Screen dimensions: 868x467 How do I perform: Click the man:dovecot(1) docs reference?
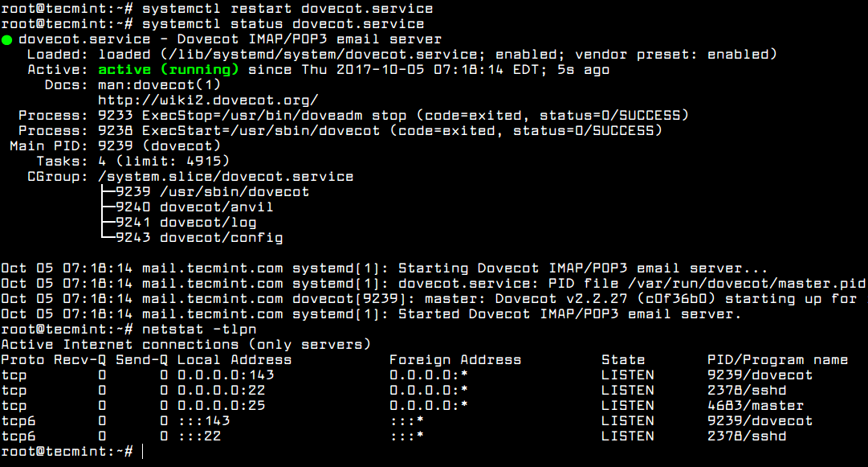pyautogui.click(x=160, y=84)
